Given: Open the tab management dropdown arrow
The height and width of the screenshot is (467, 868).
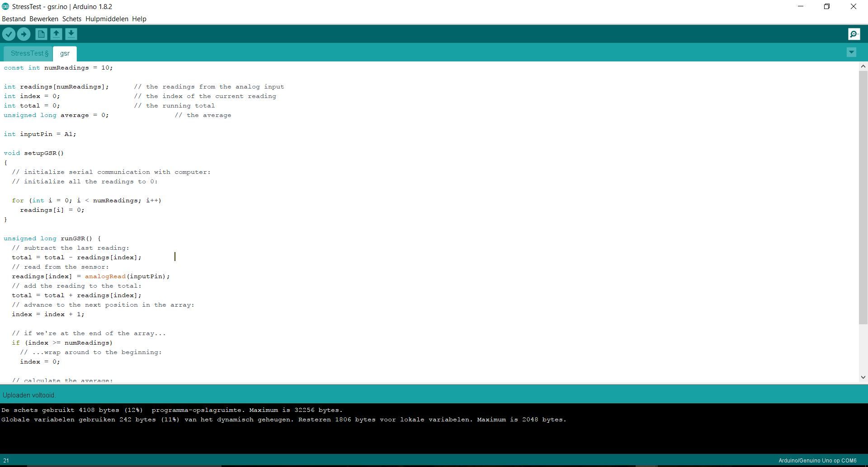Looking at the screenshot, I should (851, 52).
